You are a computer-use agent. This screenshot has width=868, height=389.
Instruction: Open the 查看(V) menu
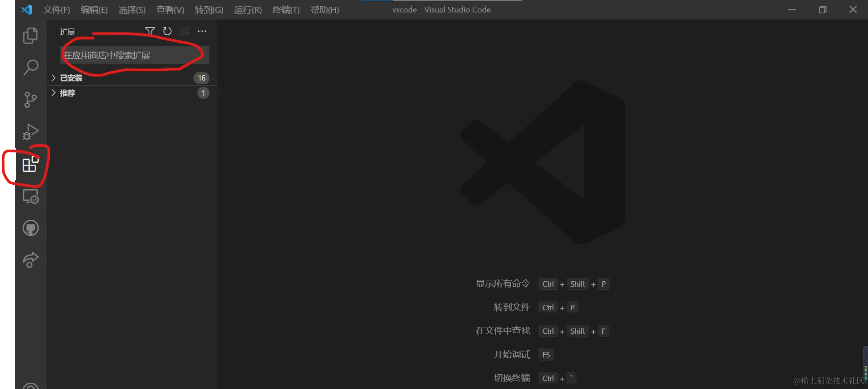(170, 10)
